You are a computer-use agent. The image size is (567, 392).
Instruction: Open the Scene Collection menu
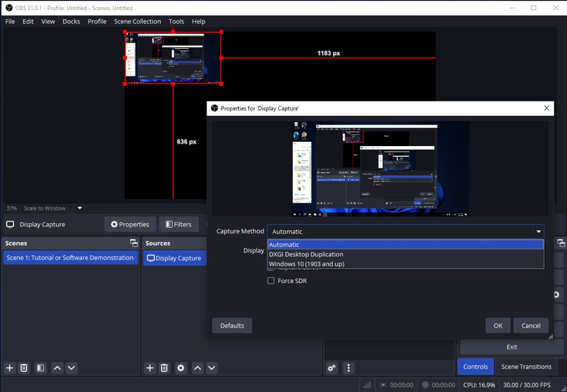[x=137, y=22]
